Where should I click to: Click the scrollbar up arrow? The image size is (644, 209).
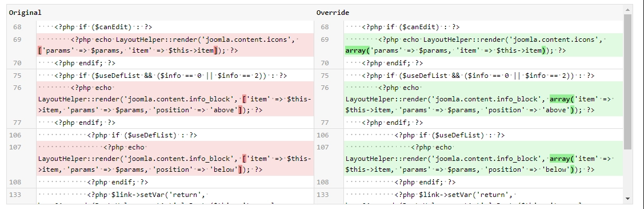pos(627,10)
